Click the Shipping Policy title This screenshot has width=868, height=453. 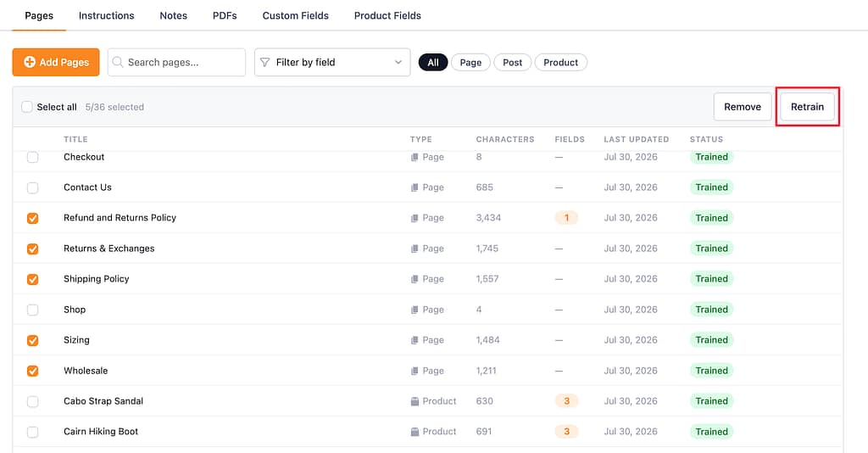[97, 278]
